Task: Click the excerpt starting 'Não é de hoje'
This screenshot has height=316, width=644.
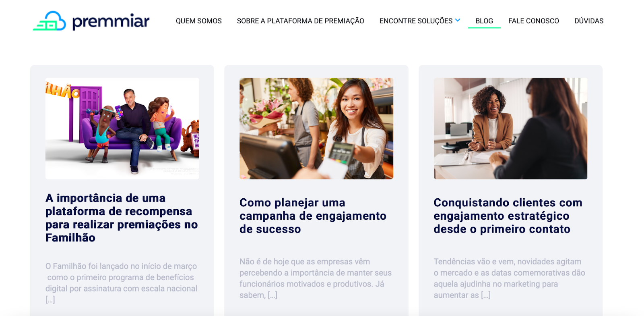Action: 316,278
